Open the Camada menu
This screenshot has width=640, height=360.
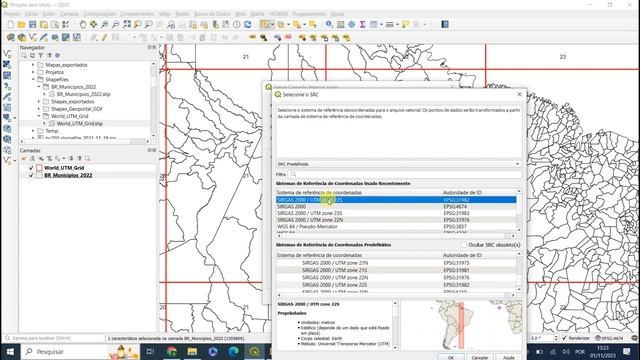point(69,14)
